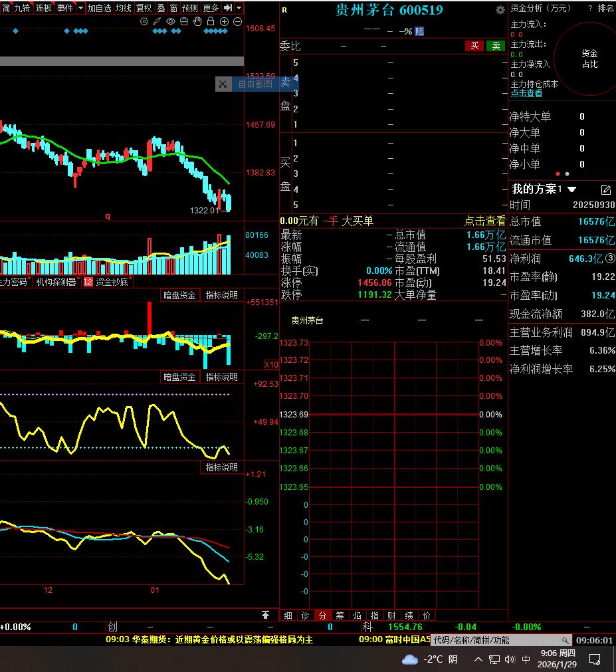Screen dimensions: 616x672
Task: Click the upper 暗盘资金 button
Action: point(179,295)
